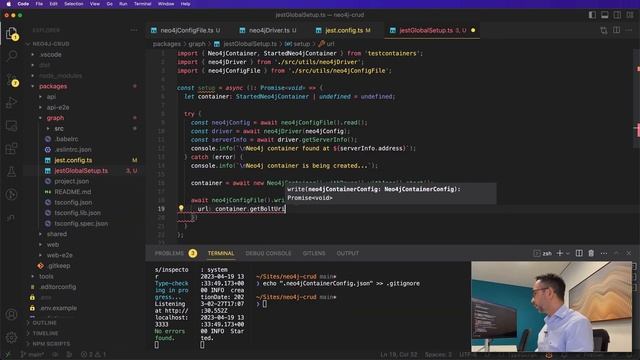Open the Manage settings gear
The height and width of the screenshot is (360, 640).
coord(11,338)
